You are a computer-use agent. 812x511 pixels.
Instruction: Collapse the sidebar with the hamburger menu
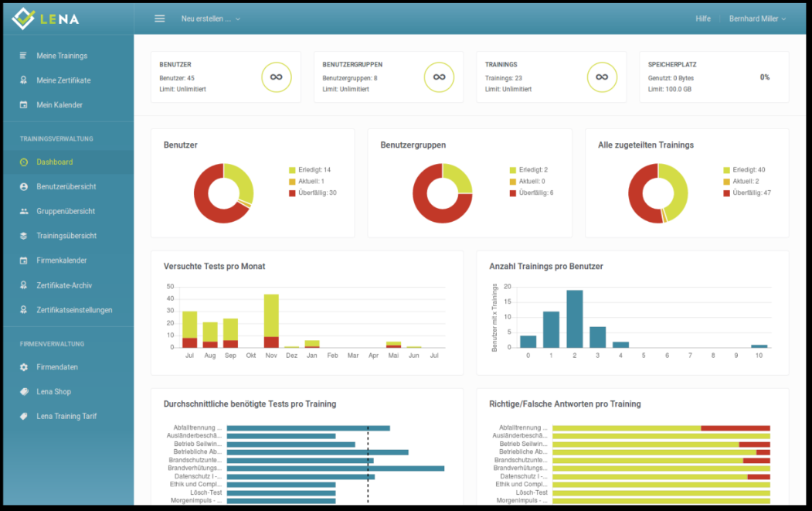click(x=159, y=18)
